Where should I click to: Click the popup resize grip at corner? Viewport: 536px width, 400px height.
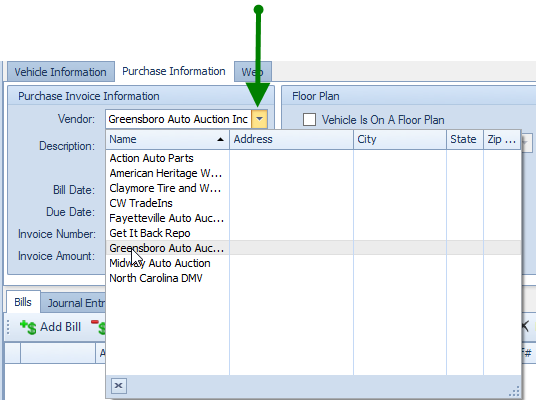514,391
